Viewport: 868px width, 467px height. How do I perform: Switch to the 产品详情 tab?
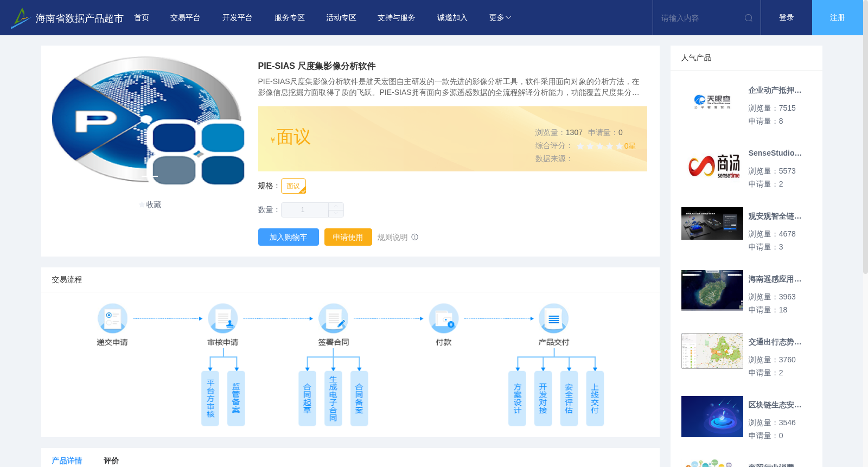[x=67, y=460]
